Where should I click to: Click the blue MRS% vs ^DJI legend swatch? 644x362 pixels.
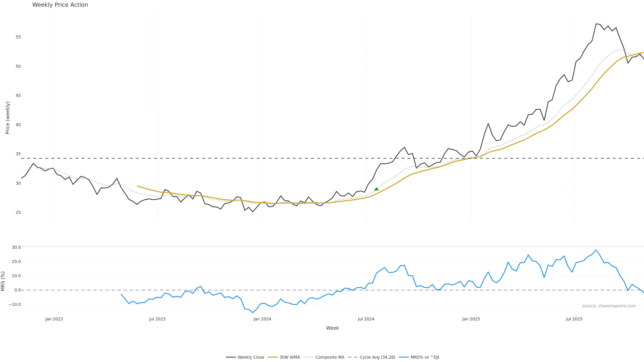point(404,357)
